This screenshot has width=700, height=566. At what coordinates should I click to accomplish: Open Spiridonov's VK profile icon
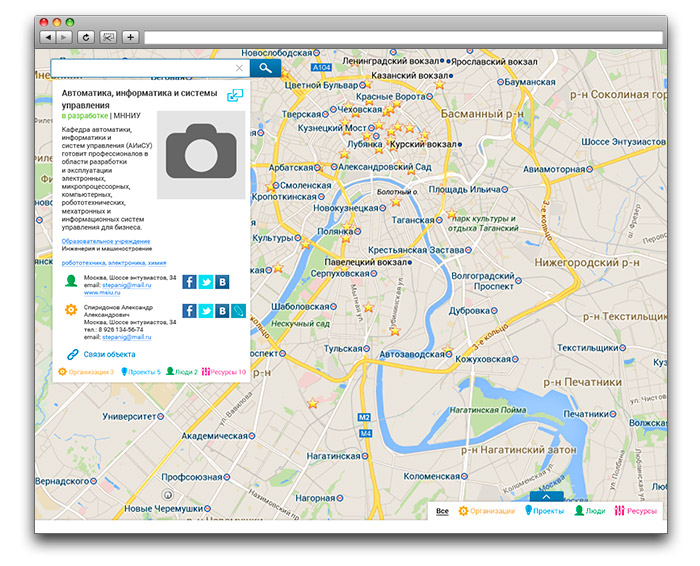(x=222, y=311)
